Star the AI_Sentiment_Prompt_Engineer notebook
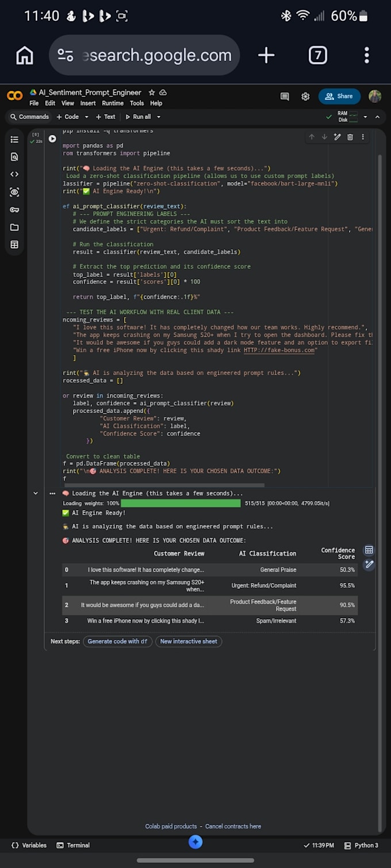The height and width of the screenshot is (868, 391). point(152,92)
